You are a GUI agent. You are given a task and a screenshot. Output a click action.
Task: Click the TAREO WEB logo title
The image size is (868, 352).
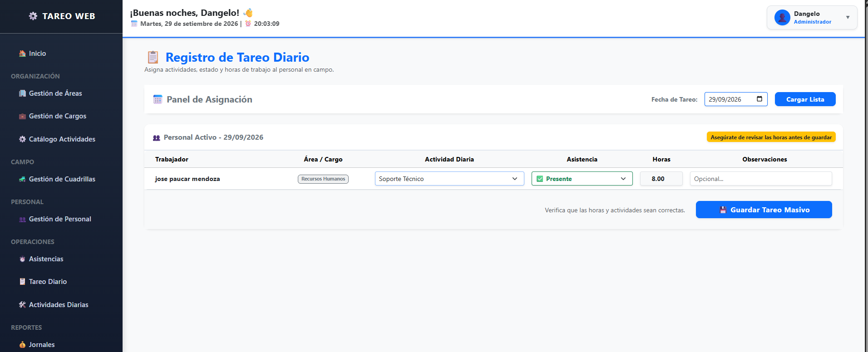coord(69,16)
